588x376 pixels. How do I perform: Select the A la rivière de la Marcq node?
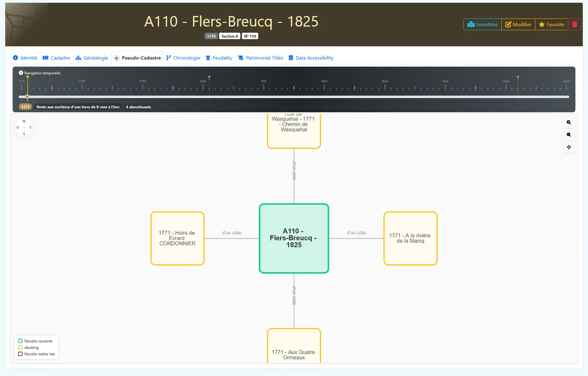click(x=410, y=238)
